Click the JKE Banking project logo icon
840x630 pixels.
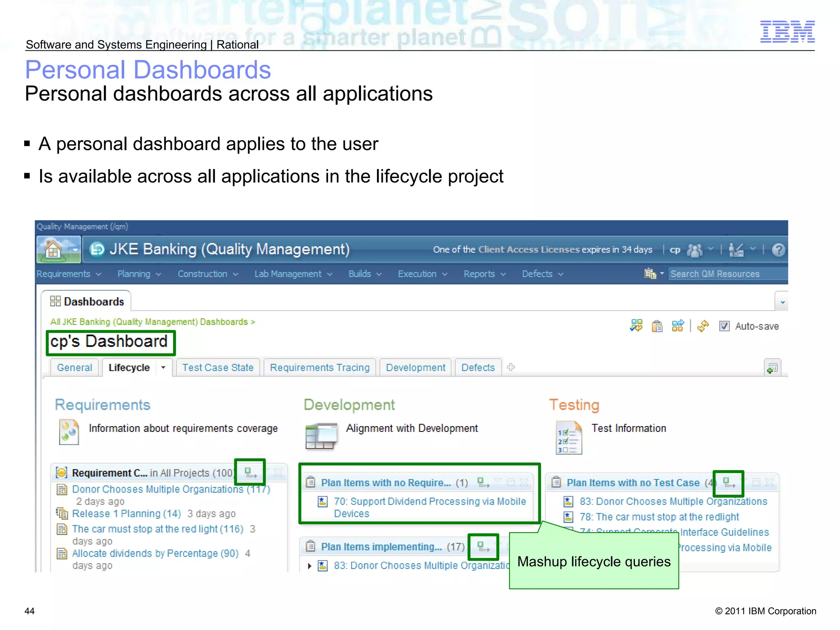tap(97, 249)
